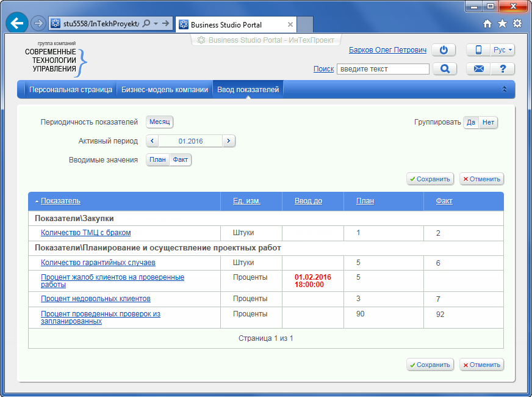Sort by Показатель column header
The width and height of the screenshot is (532, 397).
pos(60,201)
